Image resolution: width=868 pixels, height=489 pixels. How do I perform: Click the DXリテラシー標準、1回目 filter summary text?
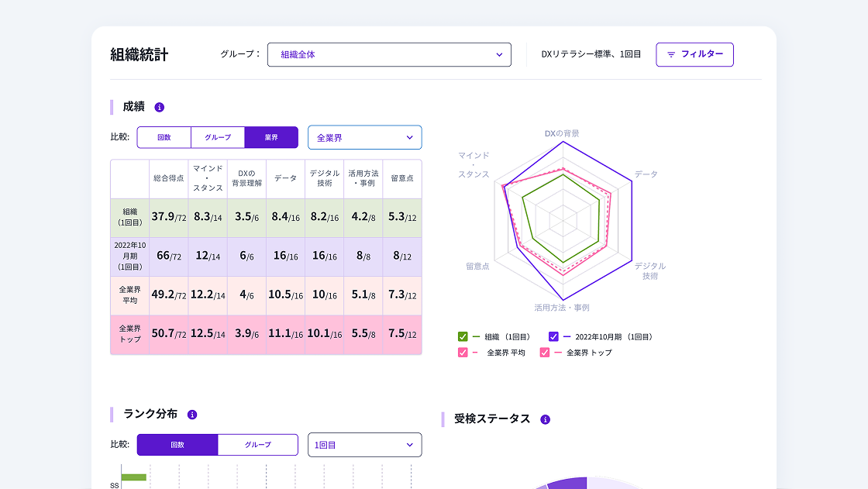pos(591,54)
